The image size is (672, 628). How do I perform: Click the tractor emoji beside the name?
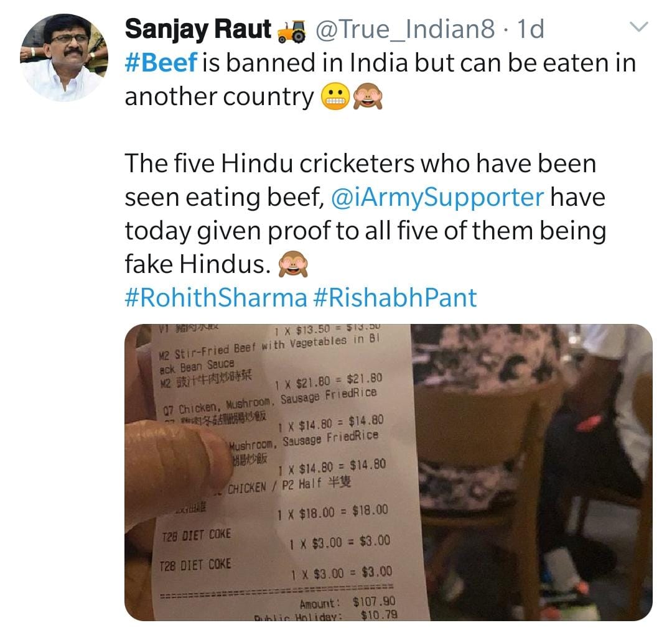[x=292, y=30]
